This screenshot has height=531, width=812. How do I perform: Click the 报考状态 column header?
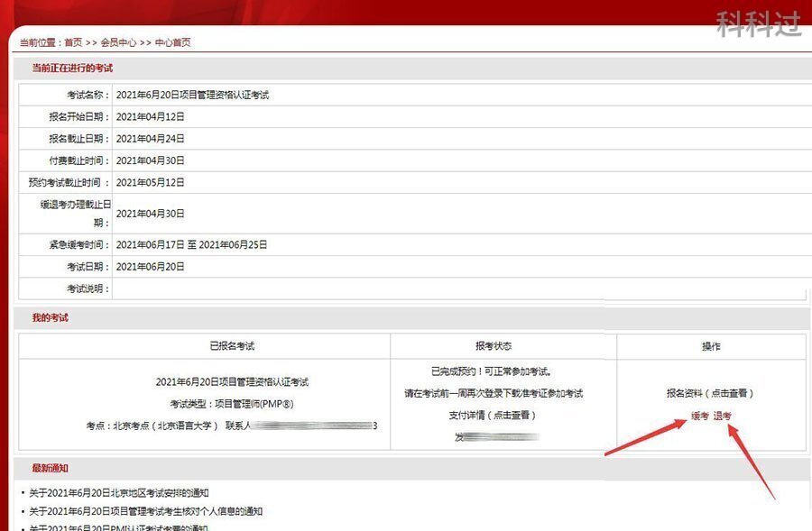click(493, 345)
